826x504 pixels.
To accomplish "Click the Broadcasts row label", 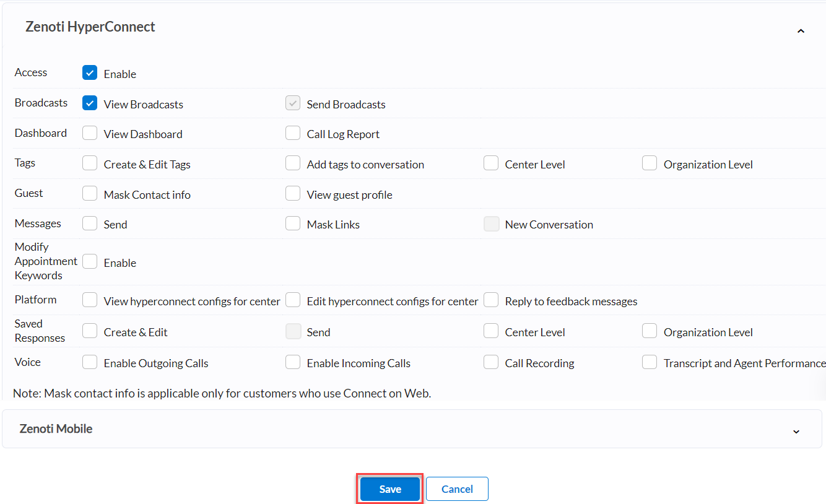I will [41, 103].
